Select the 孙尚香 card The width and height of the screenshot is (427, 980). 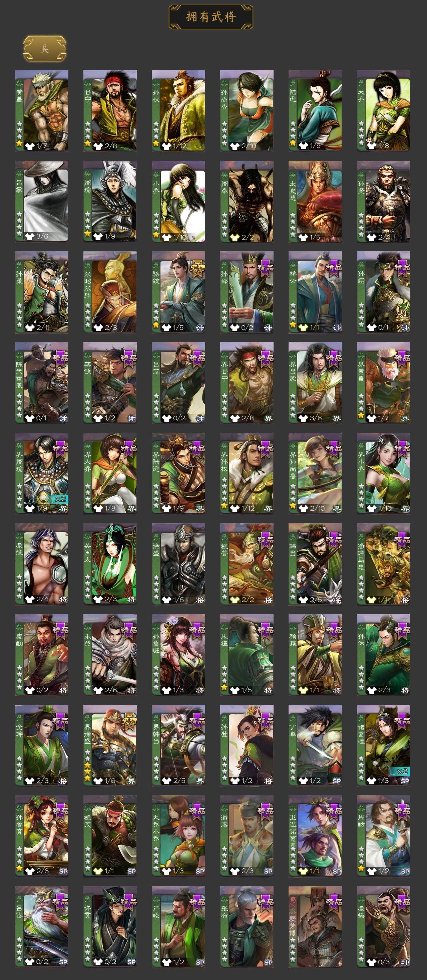[247, 111]
